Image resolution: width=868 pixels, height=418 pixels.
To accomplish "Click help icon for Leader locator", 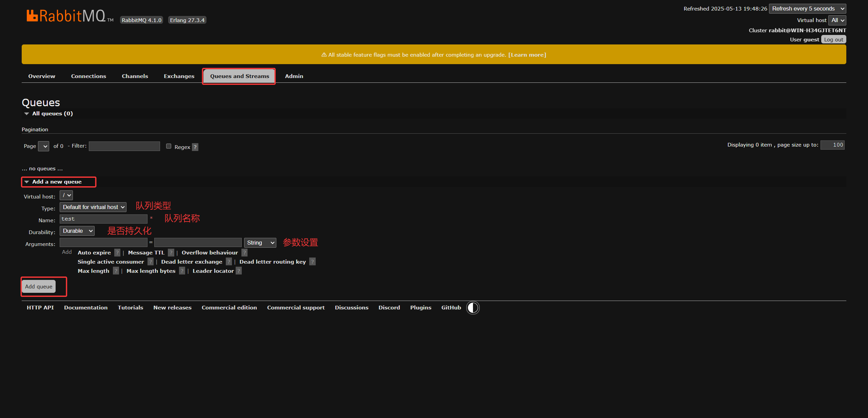I will [239, 271].
